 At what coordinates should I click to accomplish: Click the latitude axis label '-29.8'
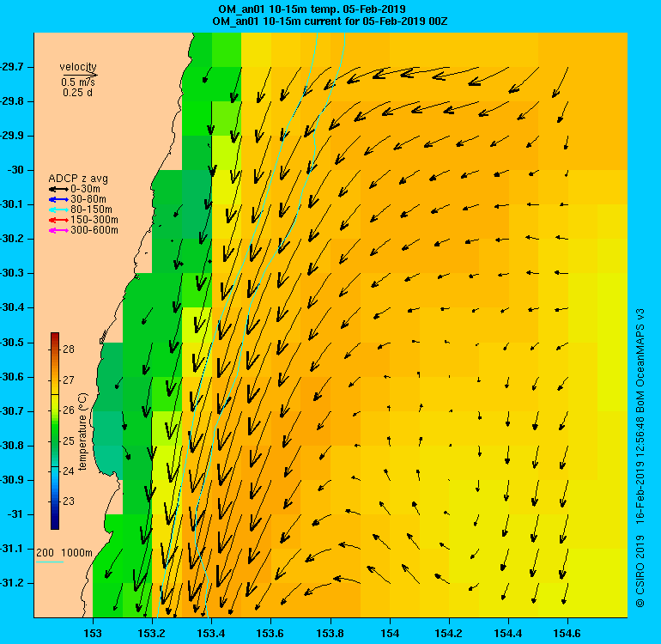pyautogui.click(x=11, y=101)
